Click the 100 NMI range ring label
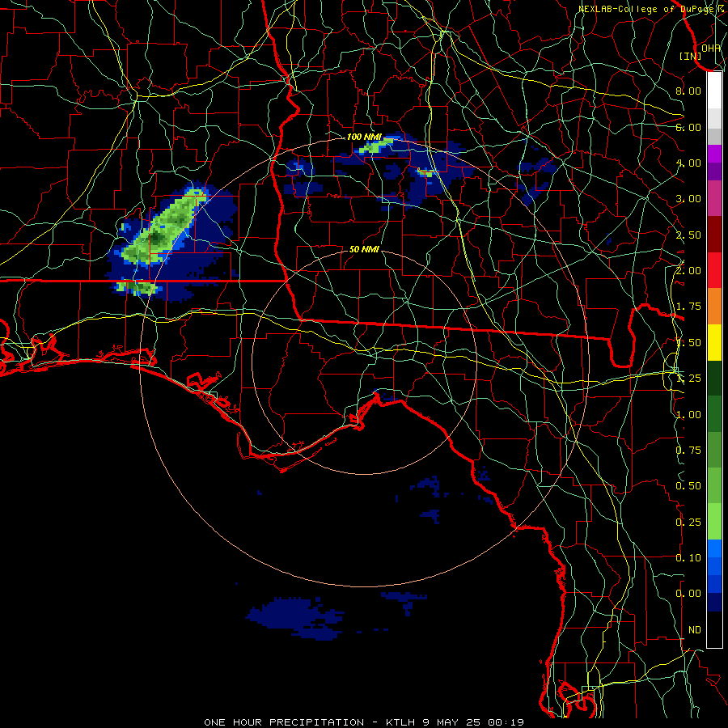The image size is (728, 728). pyautogui.click(x=364, y=137)
